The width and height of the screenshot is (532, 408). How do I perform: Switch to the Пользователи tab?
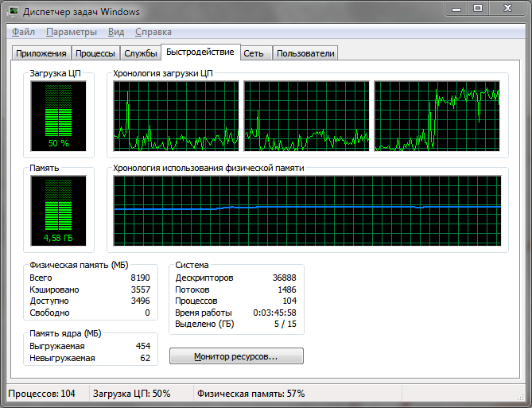coord(305,53)
